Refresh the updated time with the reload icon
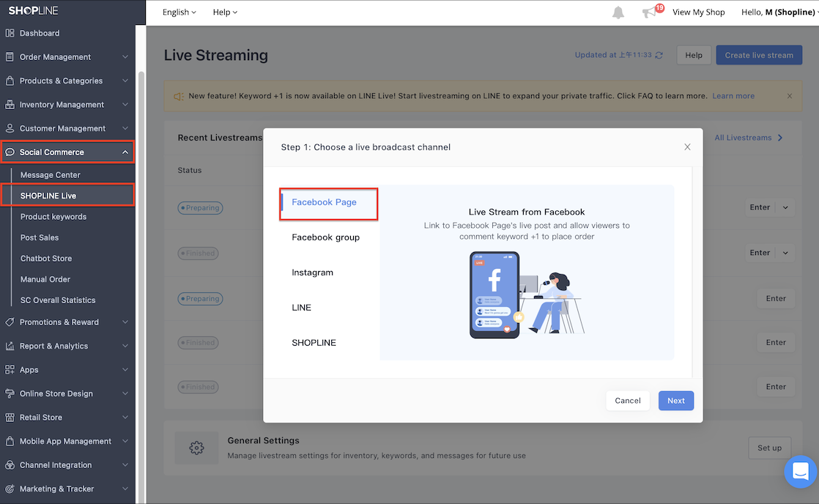The image size is (819, 504). (659, 56)
